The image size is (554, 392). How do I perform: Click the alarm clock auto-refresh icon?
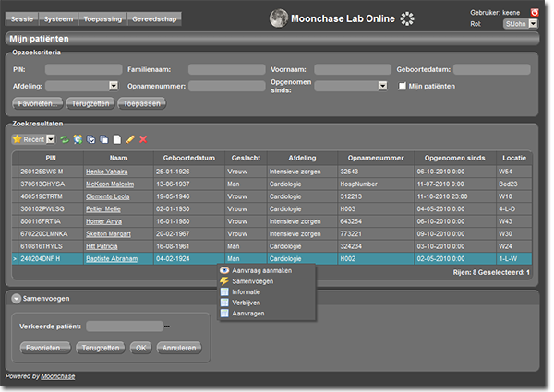(x=78, y=139)
